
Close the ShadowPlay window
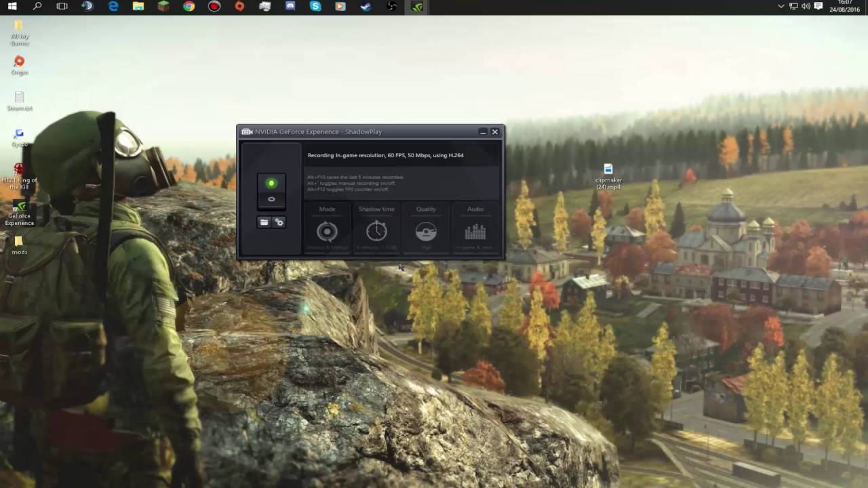click(x=495, y=131)
